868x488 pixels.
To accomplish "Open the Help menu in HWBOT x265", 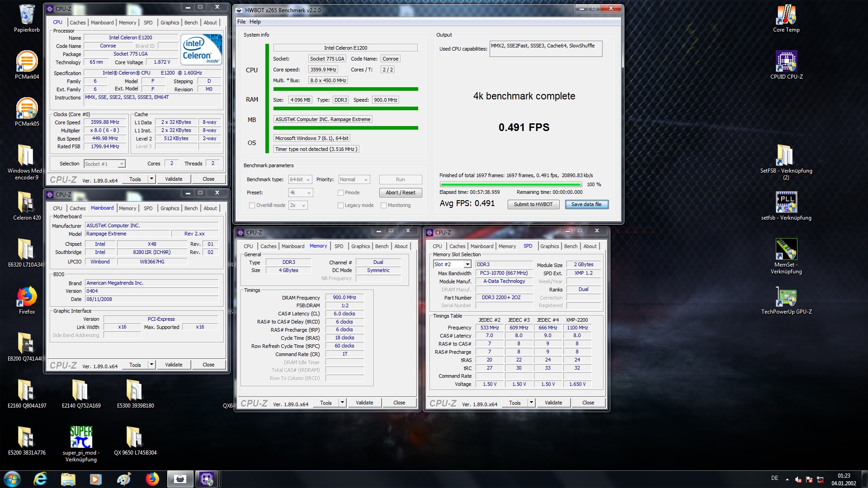I will (x=255, y=22).
